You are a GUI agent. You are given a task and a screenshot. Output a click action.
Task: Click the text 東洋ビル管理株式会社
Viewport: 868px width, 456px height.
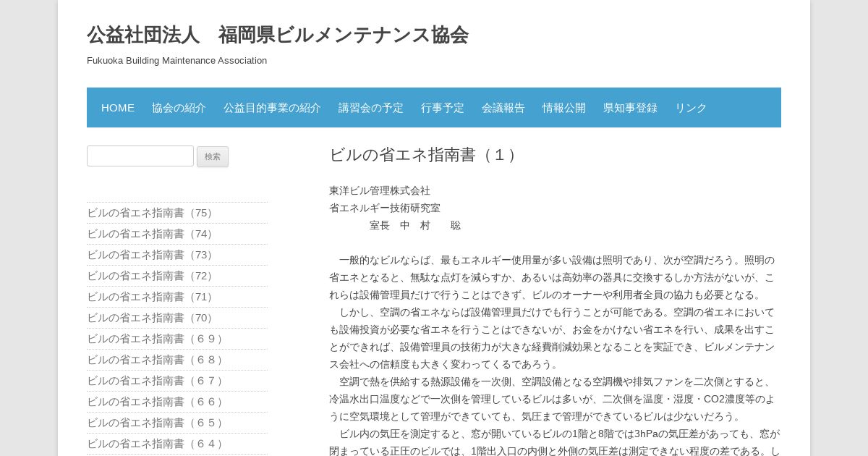[380, 190]
